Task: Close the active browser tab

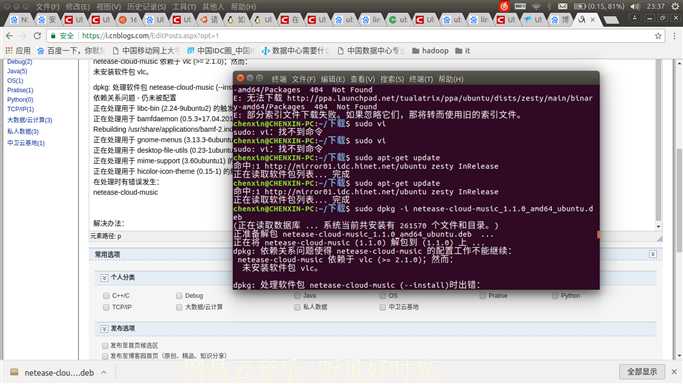Action: (592, 20)
